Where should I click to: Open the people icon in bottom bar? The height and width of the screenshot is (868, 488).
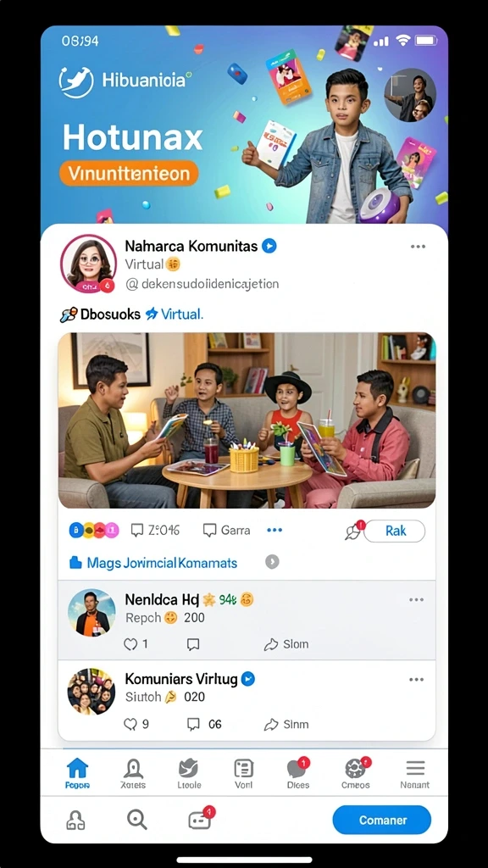pos(75,820)
